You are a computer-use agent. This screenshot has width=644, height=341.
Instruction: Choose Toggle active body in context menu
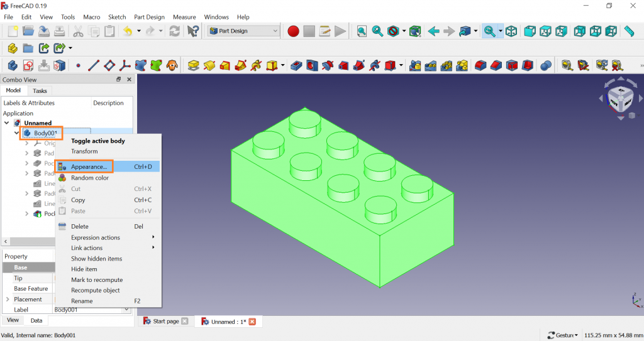point(97,141)
